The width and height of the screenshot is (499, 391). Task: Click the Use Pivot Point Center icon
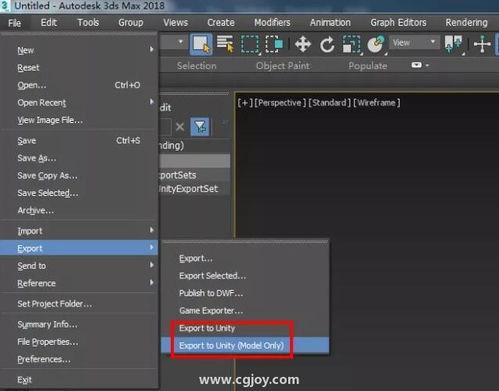(x=454, y=44)
